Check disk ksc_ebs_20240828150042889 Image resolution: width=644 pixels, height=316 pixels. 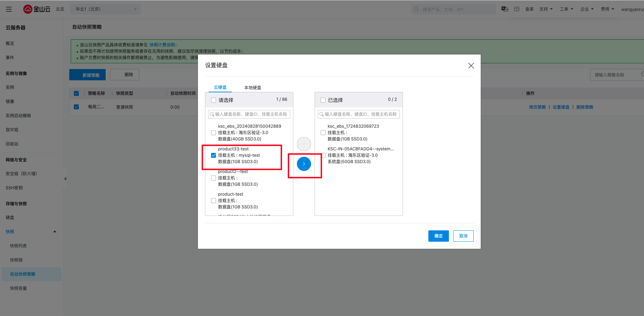(213, 133)
